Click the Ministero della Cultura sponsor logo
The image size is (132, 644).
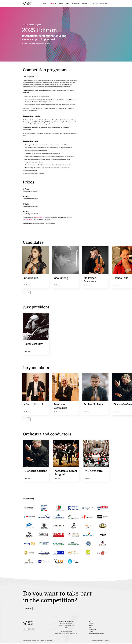[x=73, y=508]
